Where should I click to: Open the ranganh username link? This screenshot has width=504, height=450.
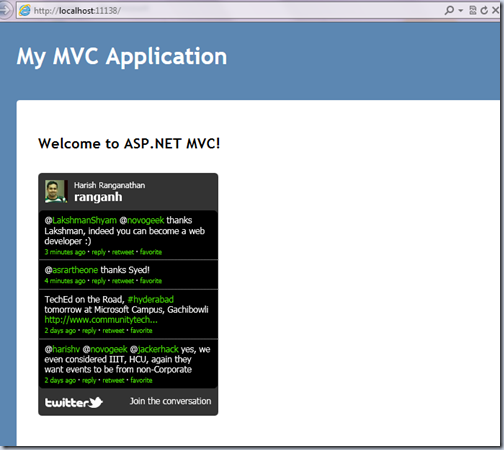point(98,197)
